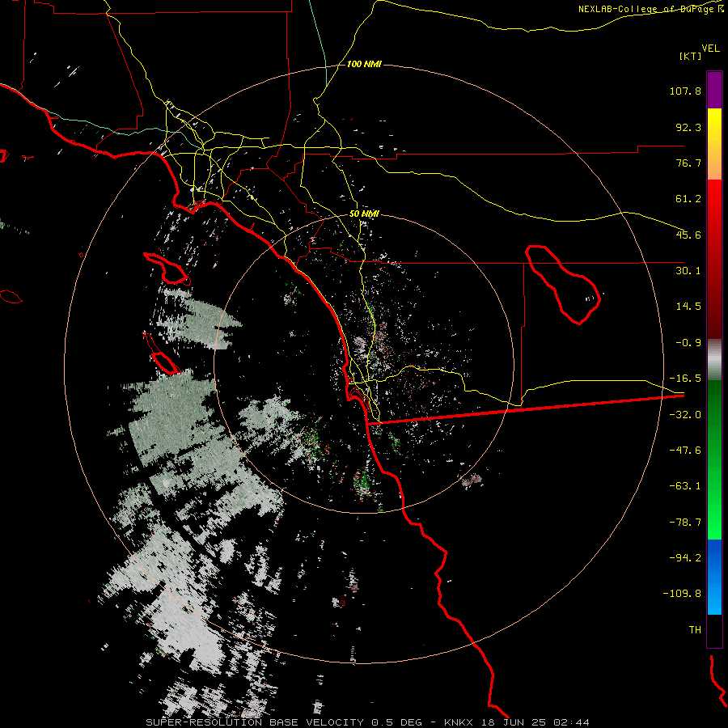728x728 pixels.
Task: Select the -94.2 legend value
Action: coord(685,557)
